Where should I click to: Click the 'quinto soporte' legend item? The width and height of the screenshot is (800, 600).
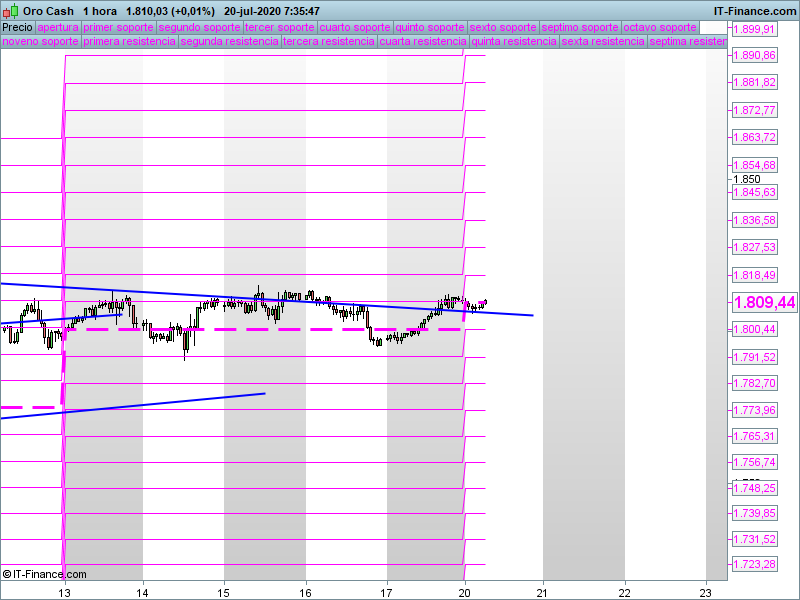pos(430,27)
